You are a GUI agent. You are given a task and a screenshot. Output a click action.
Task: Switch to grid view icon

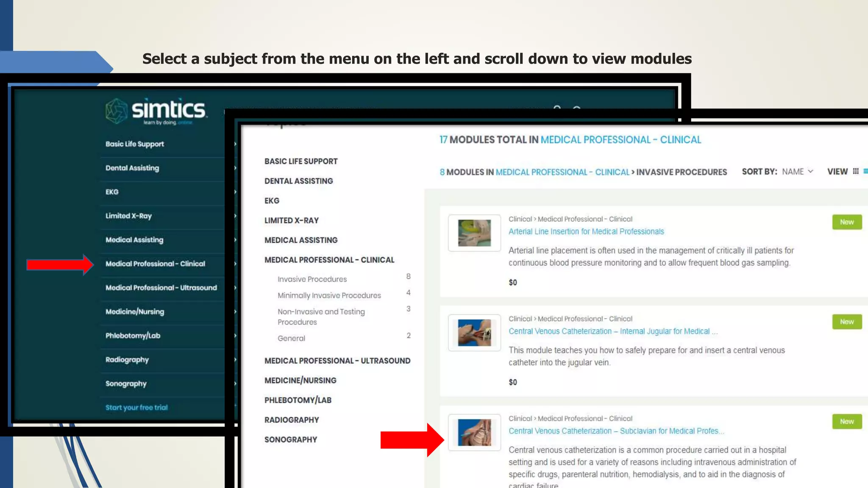(856, 171)
